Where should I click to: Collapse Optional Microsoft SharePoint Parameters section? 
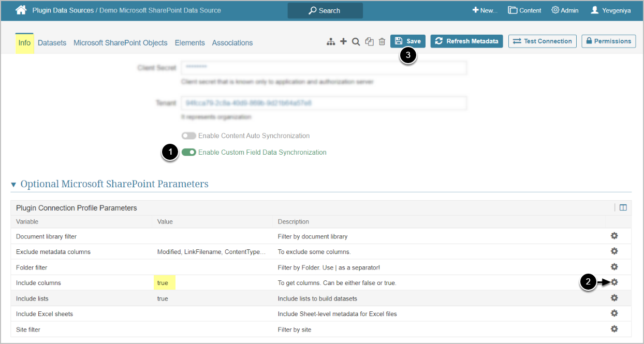coord(13,184)
